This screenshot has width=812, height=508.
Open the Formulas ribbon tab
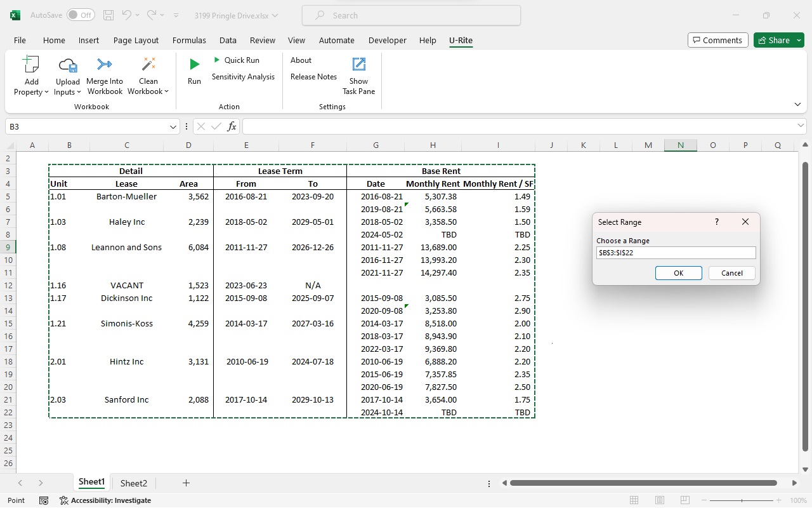click(189, 40)
